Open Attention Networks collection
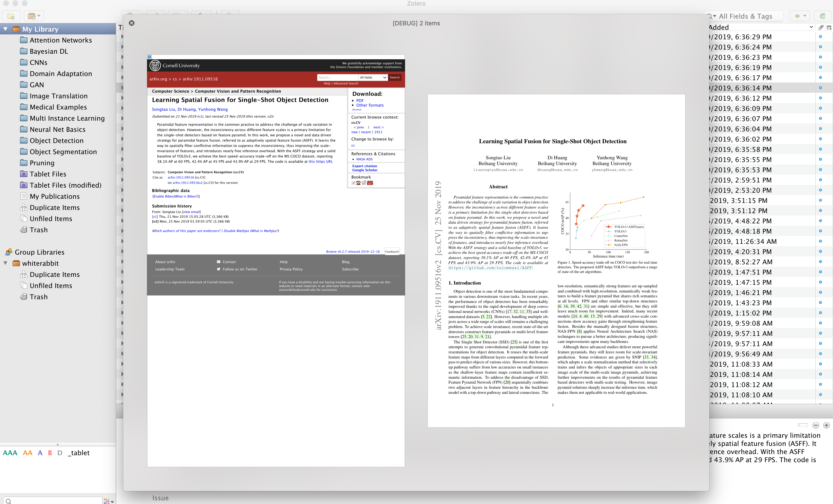 coord(60,40)
